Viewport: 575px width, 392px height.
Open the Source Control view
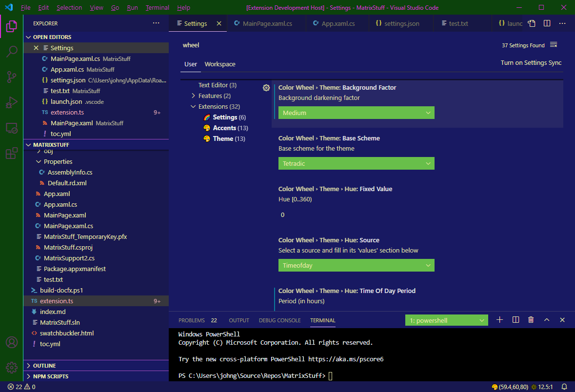(11, 77)
